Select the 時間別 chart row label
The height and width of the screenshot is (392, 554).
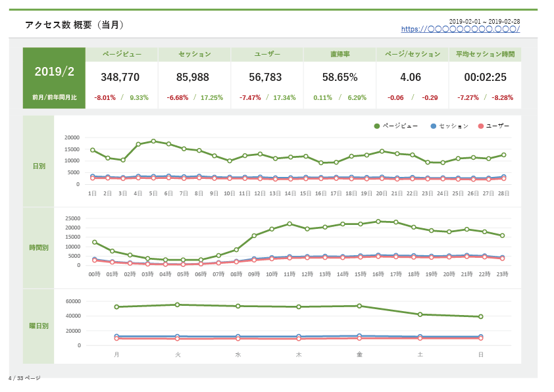click(39, 247)
